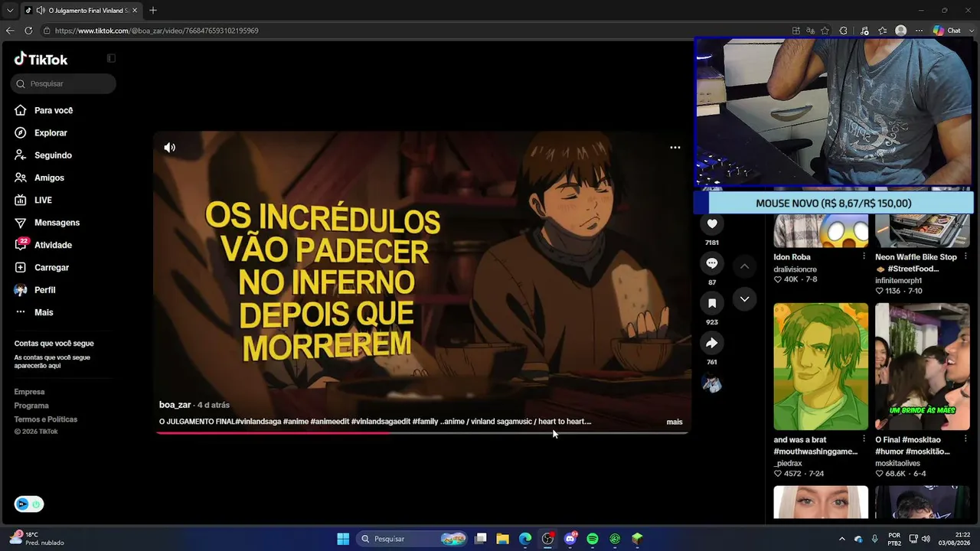Open the green cartoon character video thumbnail
The height and width of the screenshot is (551, 980).
821,367
